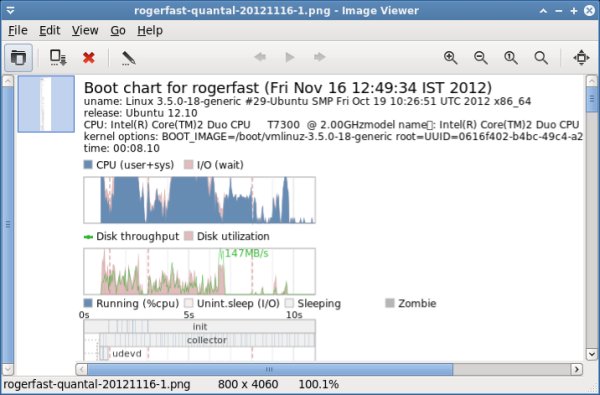Minimize the Image Viewer window
The height and width of the screenshot is (395, 600).
558,11
